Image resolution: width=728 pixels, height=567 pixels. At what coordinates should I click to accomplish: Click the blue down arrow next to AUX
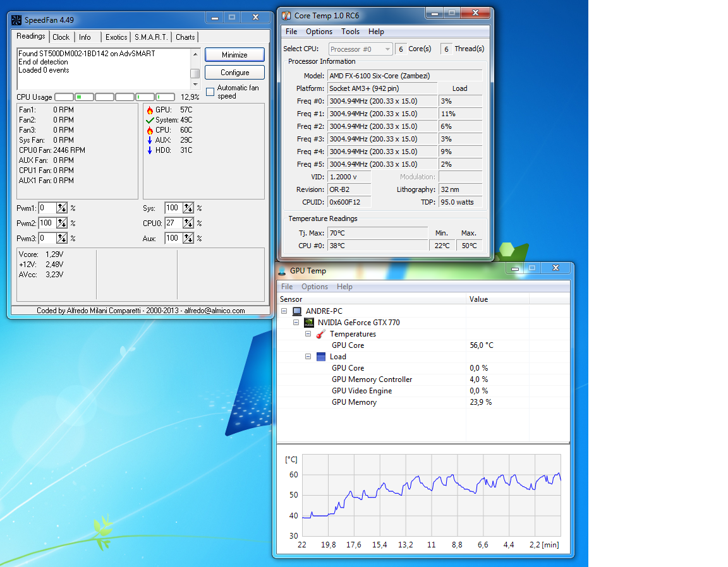pos(150,140)
